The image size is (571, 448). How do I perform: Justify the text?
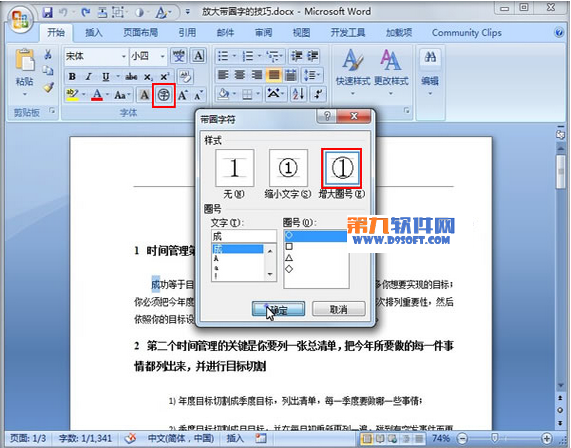click(x=273, y=75)
